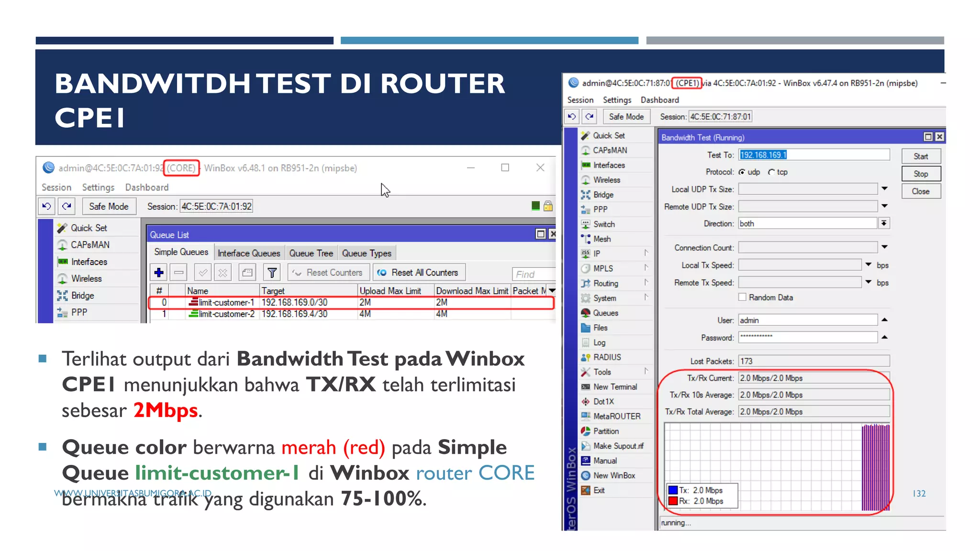Click Close button in Bandwidth Test

[921, 191]
